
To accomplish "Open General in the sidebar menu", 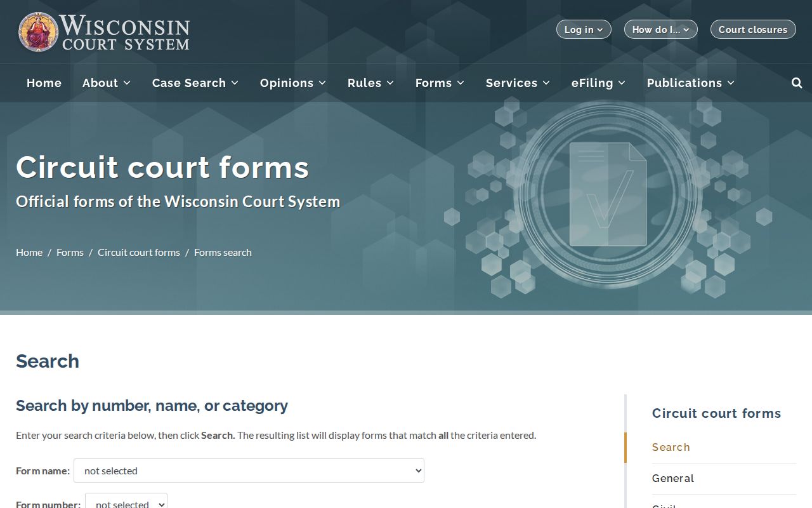I will coord(673,478).
